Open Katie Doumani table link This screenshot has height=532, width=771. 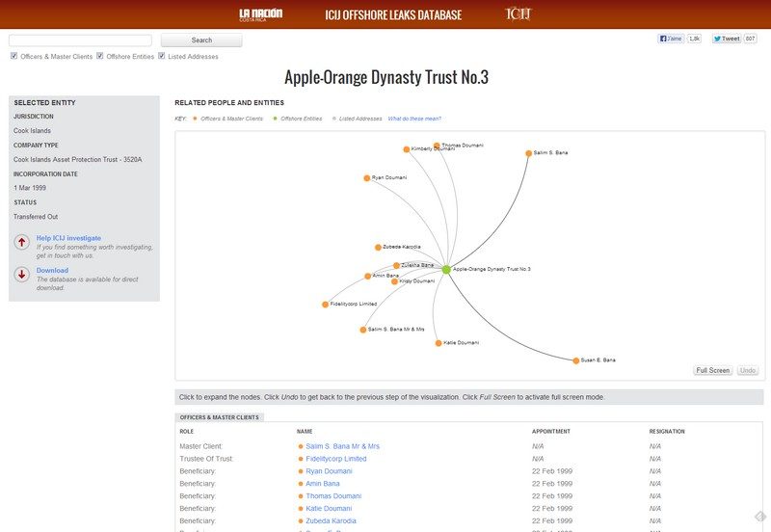tap(329, 509)
